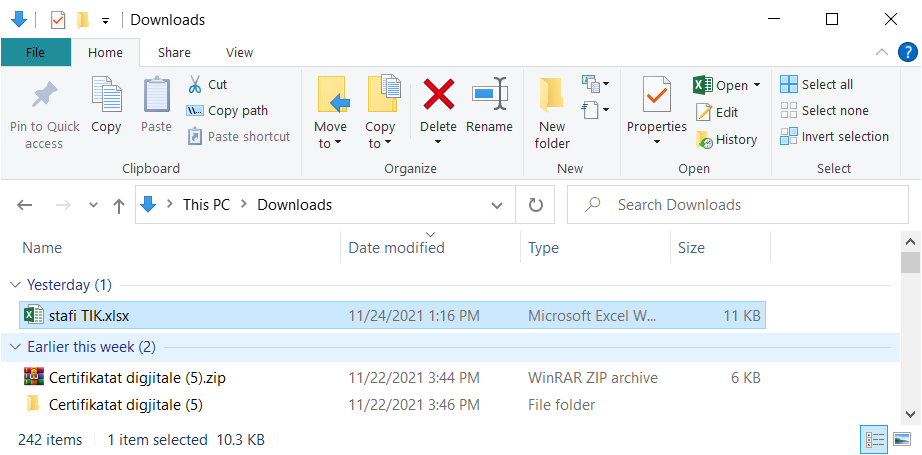The image size is (922, 455).
Task: Click the refresh button beside address bar
Action: pyautogui.click(x=535, y=205)
